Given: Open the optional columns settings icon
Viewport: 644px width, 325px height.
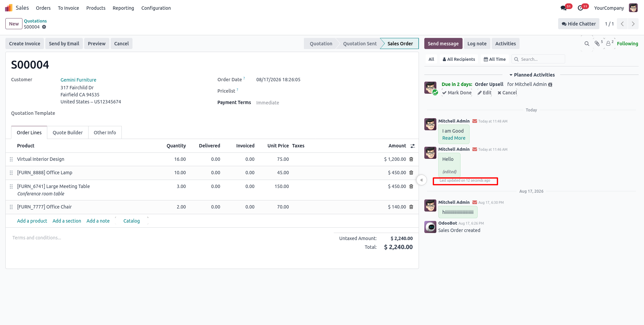Looking at the screenshot, I should (413, 146).
